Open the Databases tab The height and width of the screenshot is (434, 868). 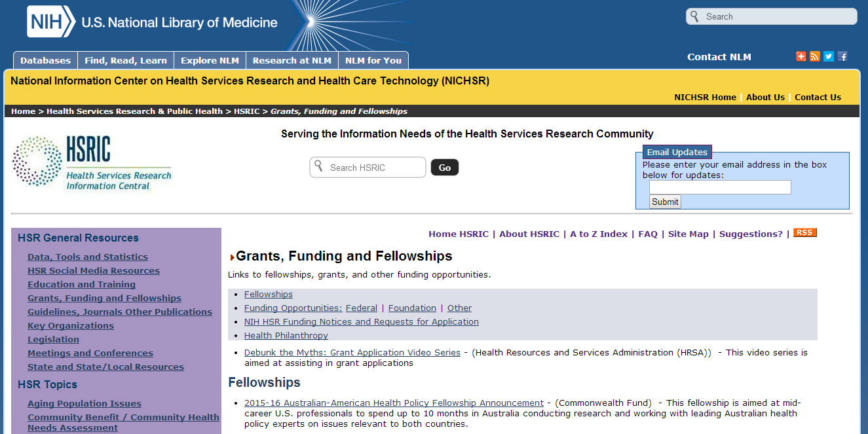pyautogui.click(x=45, y=60)
